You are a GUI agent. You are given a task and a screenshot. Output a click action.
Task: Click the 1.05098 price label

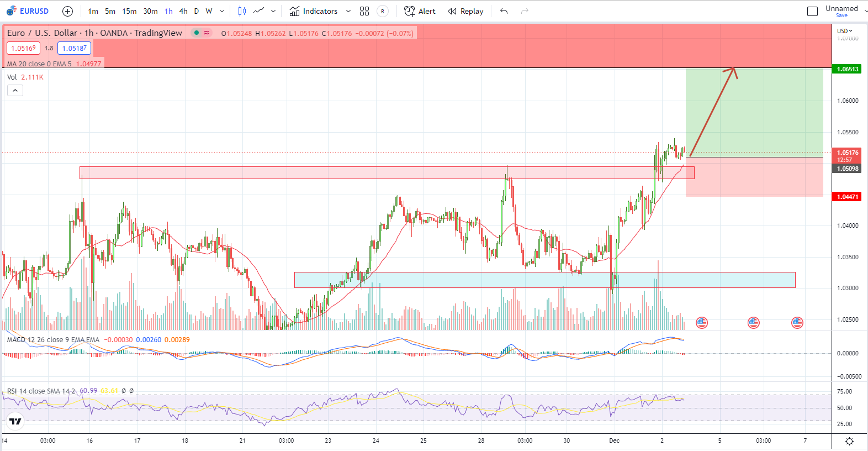(847, 169)
